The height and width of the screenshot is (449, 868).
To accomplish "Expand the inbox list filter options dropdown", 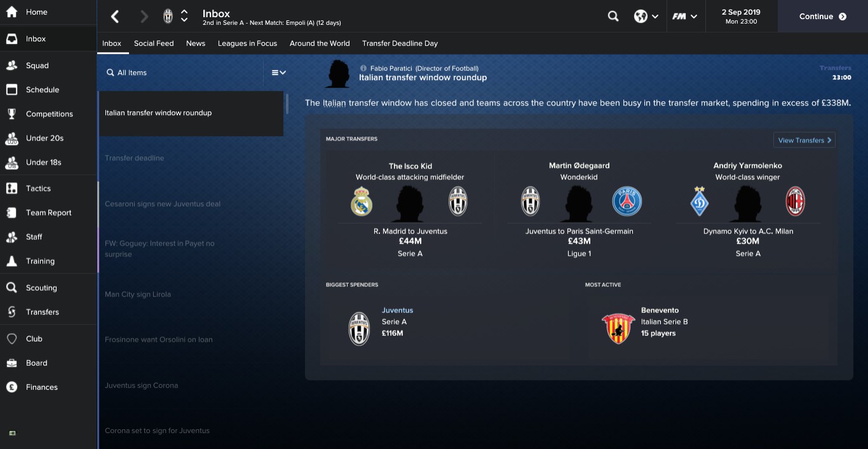I will click(279, 73).
